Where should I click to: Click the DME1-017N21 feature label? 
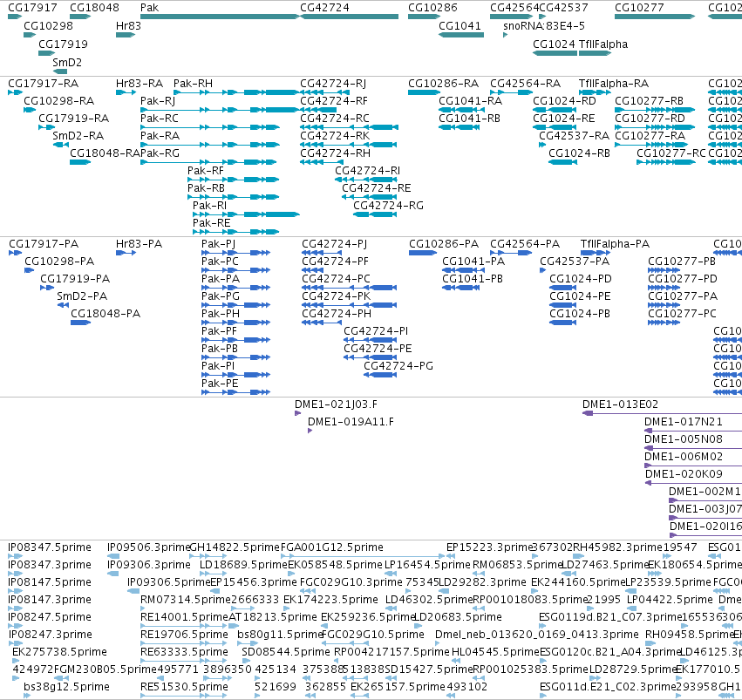[x=684, y=422]
